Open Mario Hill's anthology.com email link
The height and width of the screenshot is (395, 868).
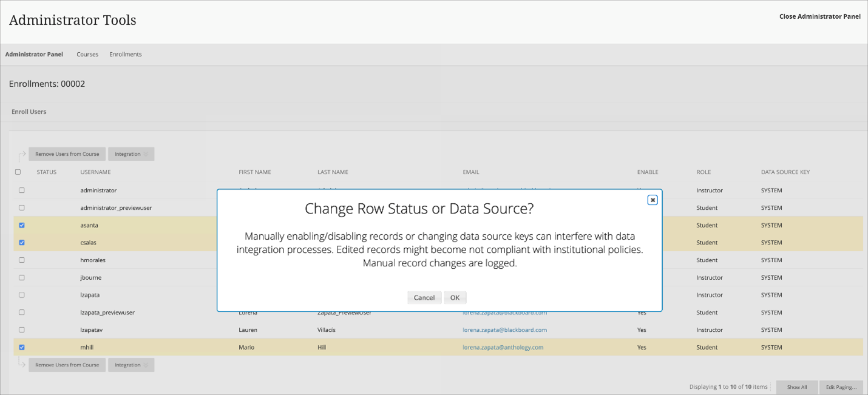[503, 348]
